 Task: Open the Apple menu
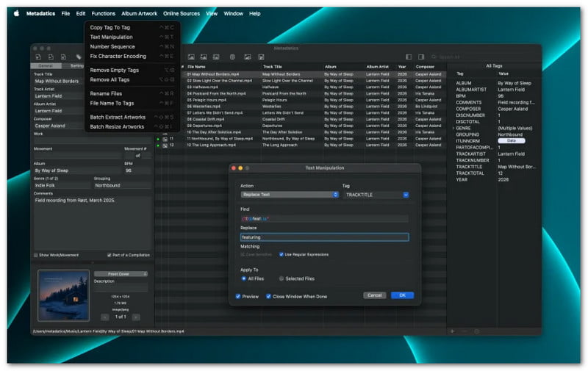(x=16, y=13)
